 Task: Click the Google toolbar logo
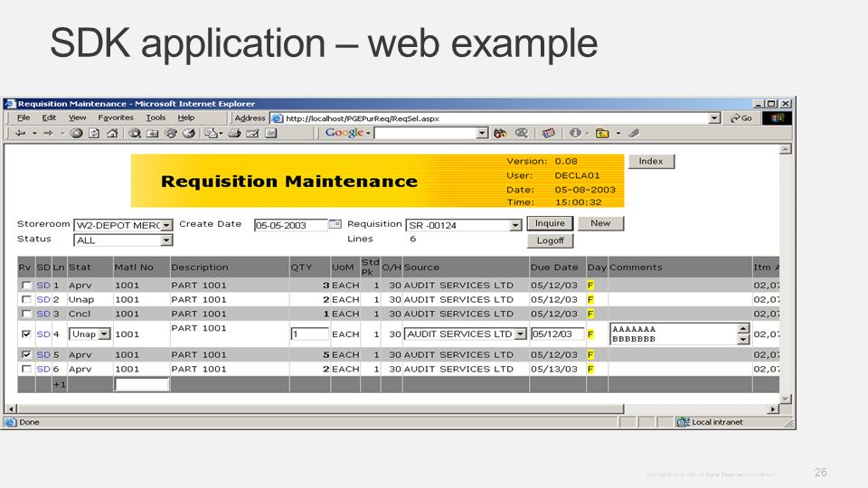[344, 133]
